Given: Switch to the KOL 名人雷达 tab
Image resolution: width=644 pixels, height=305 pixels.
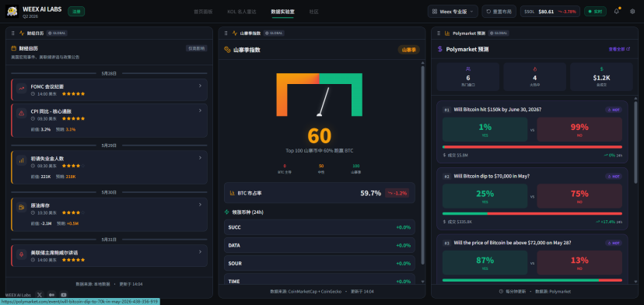Looking at the screenshot, I should click(x=242, y=12).
